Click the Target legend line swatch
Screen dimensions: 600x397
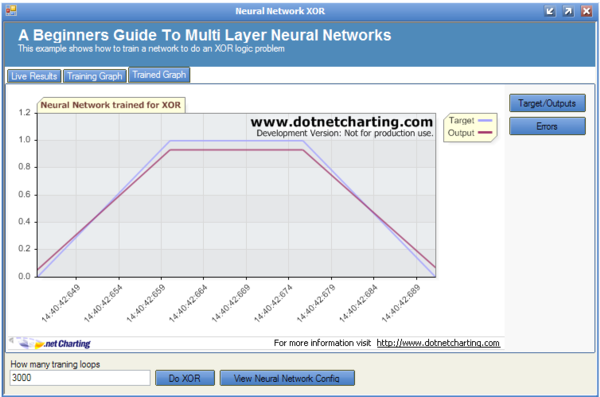coord(485,121)
